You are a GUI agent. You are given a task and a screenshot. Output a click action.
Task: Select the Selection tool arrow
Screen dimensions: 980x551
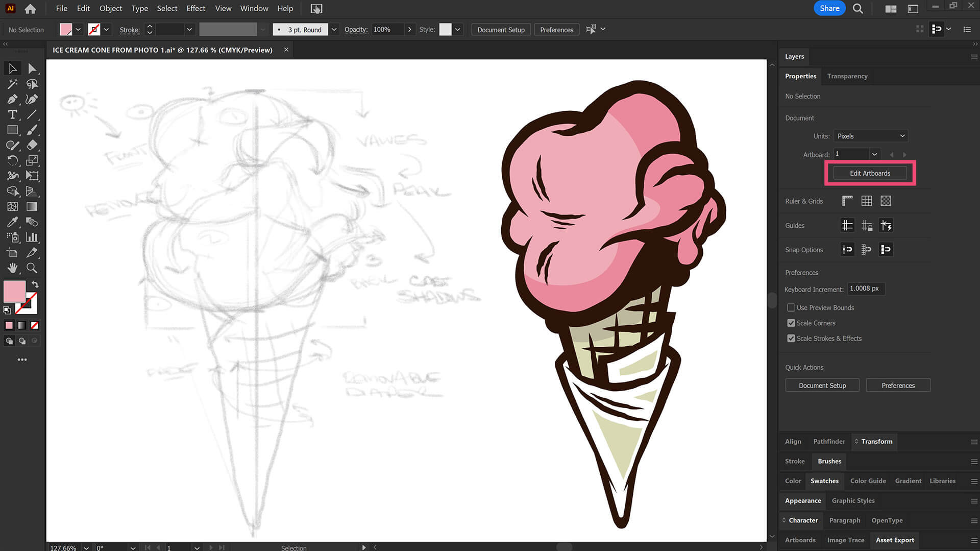(12, 68)
